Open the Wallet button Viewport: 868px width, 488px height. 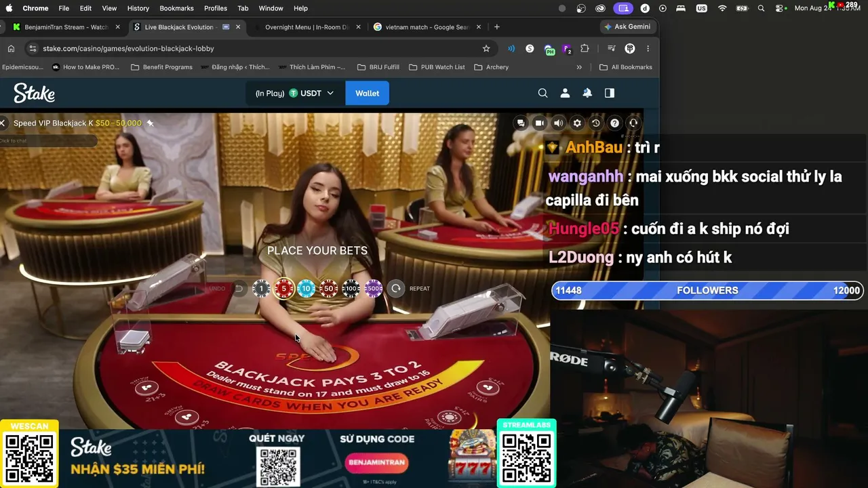click(368, 93)
